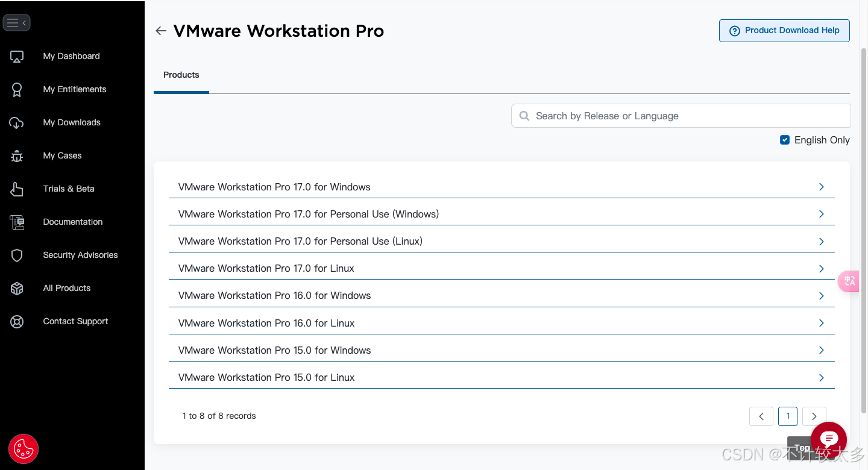Click 'VMware Workstation Pro 15.0 for Windows' text

275,350
